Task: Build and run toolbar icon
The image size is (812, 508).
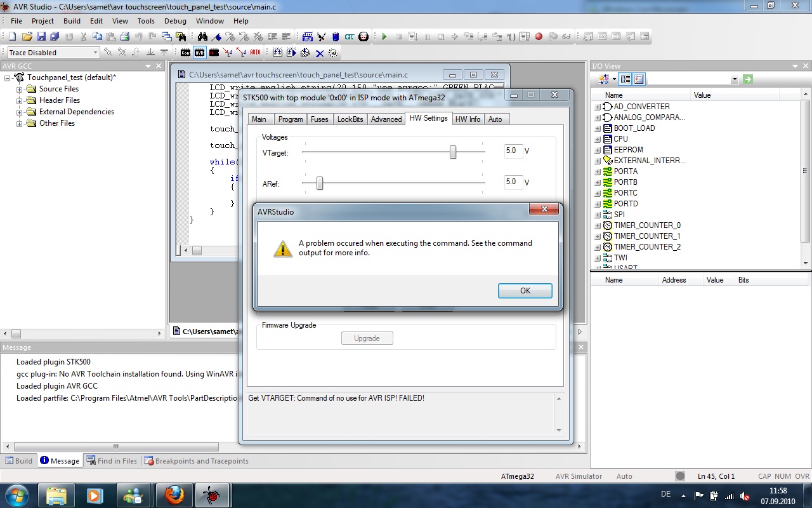Action: pyautogui.click(x=291, y=52)
